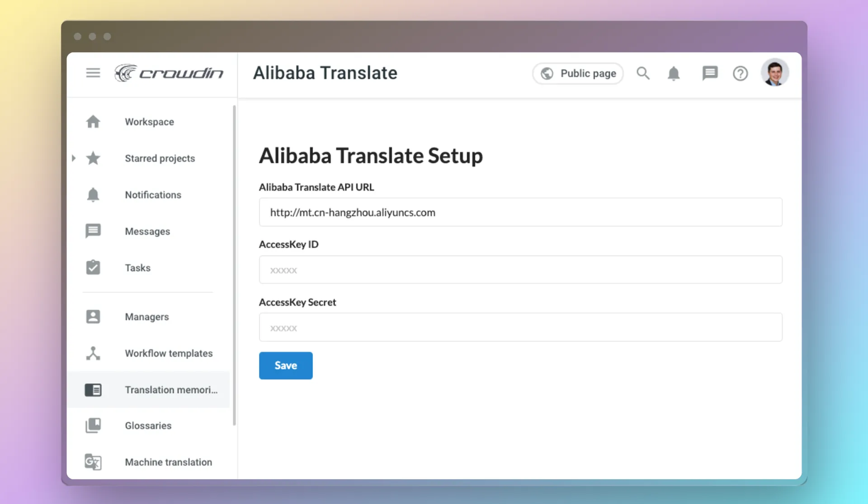This screenshot has height=504, width=868.
Task: Expand the Starred projects arrow
Action: [74, 158]
